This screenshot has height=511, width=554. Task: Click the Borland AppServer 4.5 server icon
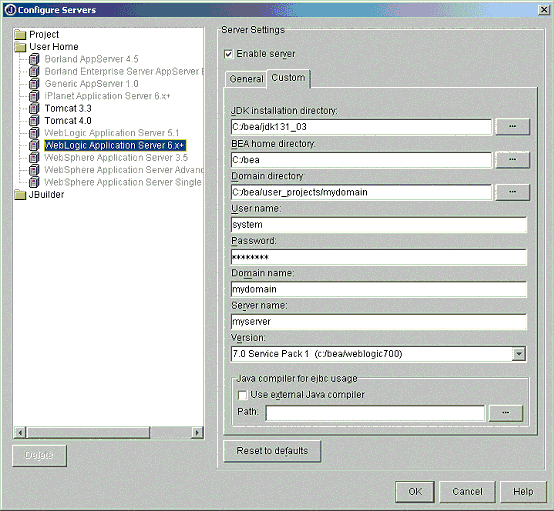(x=34, y=59)
